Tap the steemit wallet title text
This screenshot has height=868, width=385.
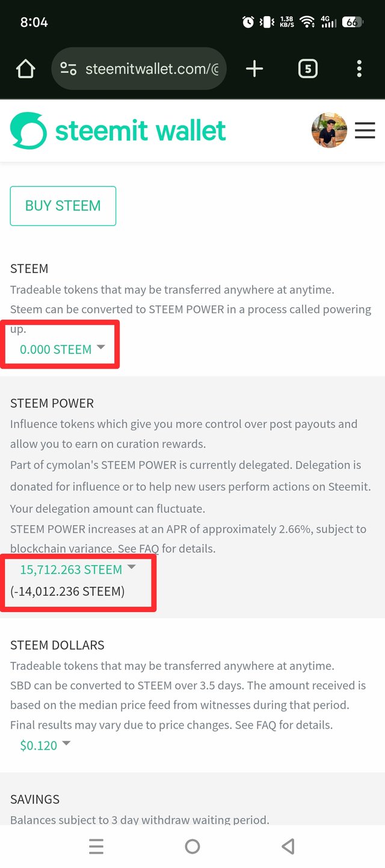tap(141, 130)
